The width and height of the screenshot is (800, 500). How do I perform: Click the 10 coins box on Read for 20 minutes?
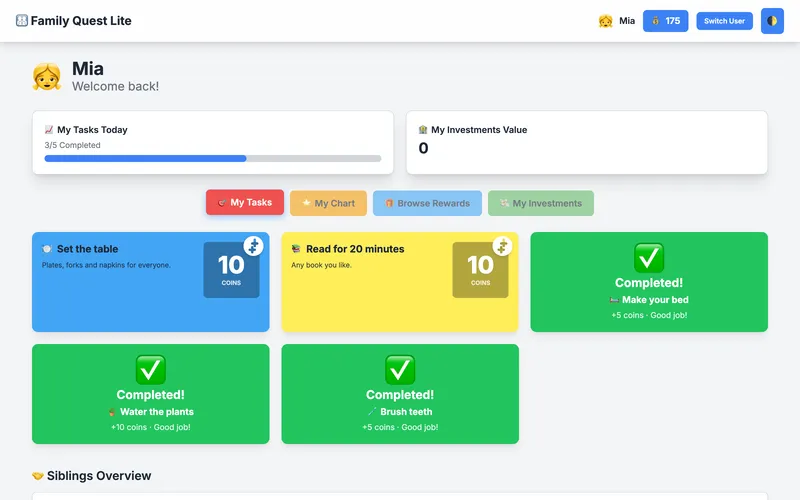coord(480,270)
